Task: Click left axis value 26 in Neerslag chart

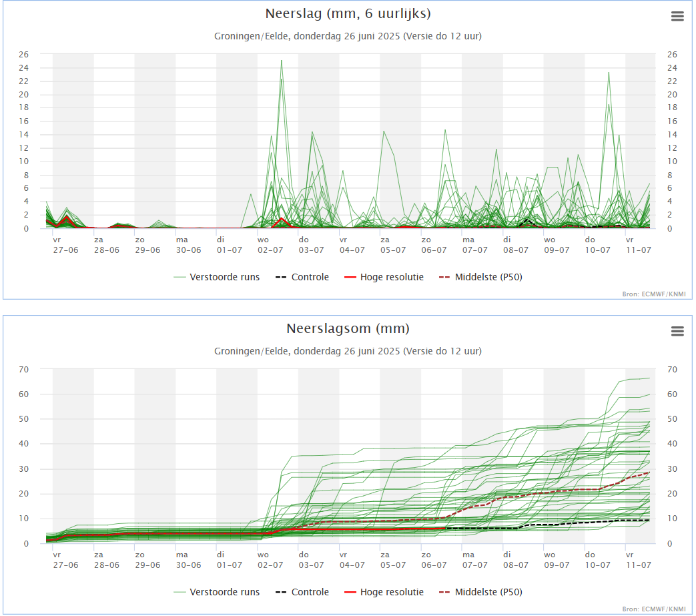Action: point(23,55)
